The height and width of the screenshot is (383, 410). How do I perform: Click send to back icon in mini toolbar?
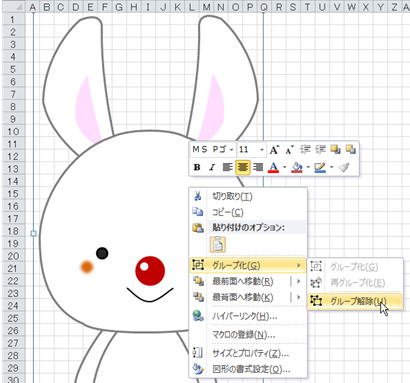click(350, 150)
